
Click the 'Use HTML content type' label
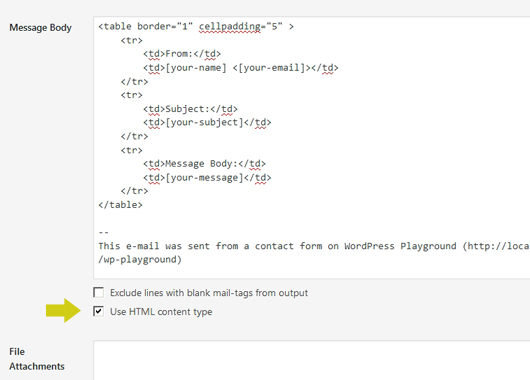click(161, 312)
